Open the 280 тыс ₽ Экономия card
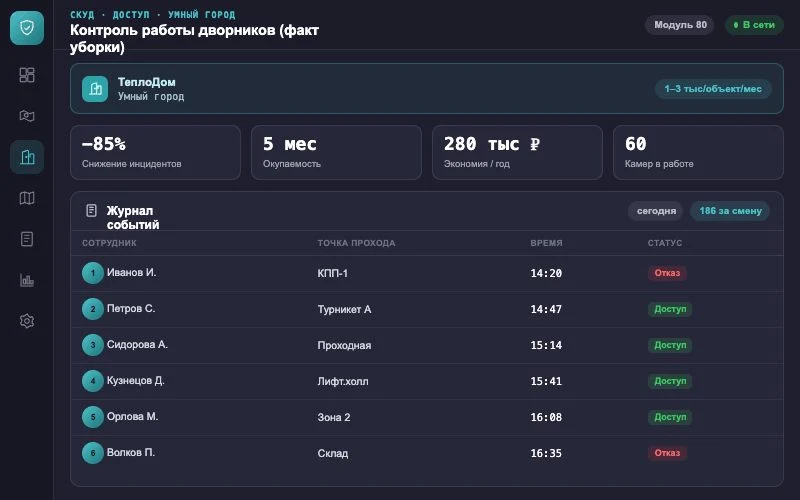Screen dimensions: 800x500 click(517, 152)
